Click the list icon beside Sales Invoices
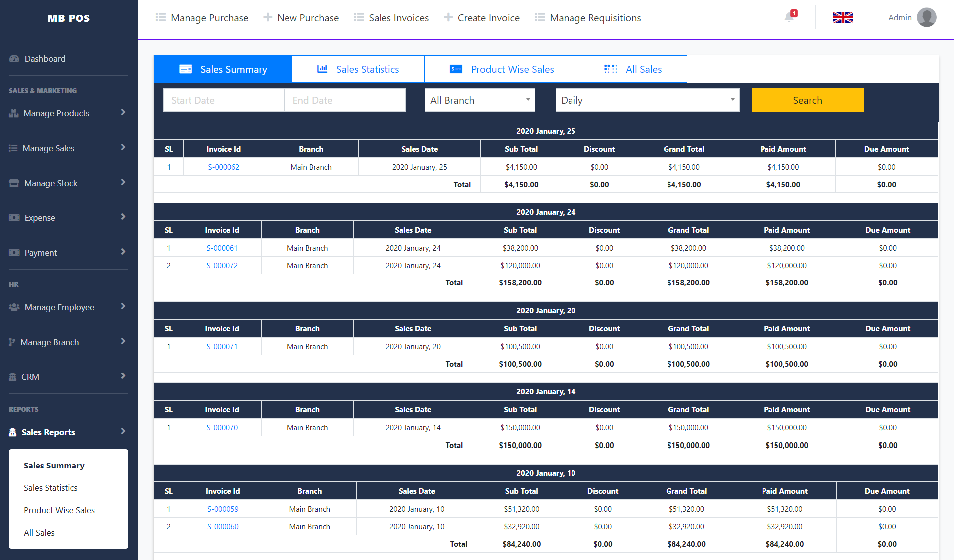 (x=359, y=17)
